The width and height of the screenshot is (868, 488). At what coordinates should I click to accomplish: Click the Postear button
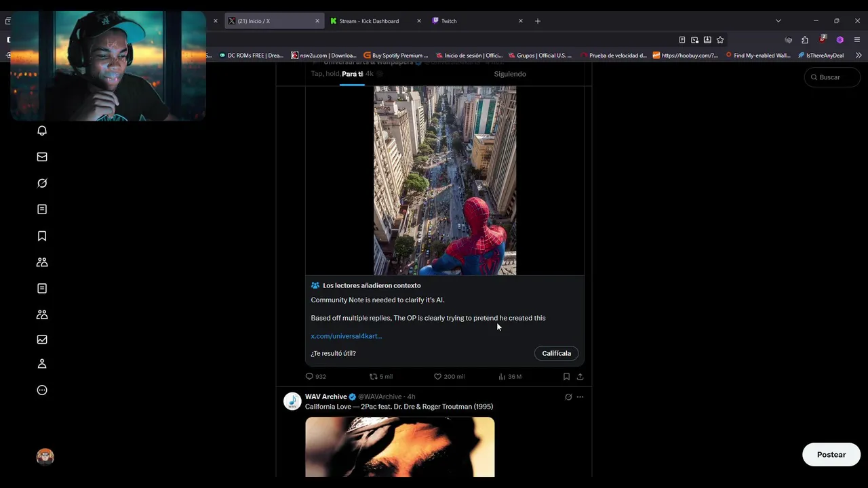coord(831,455)
